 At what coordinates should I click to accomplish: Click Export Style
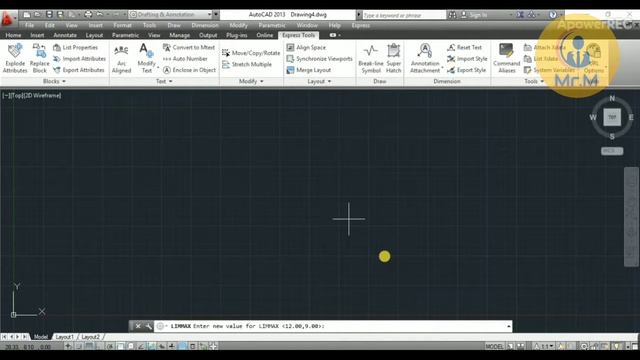point(467,70)
